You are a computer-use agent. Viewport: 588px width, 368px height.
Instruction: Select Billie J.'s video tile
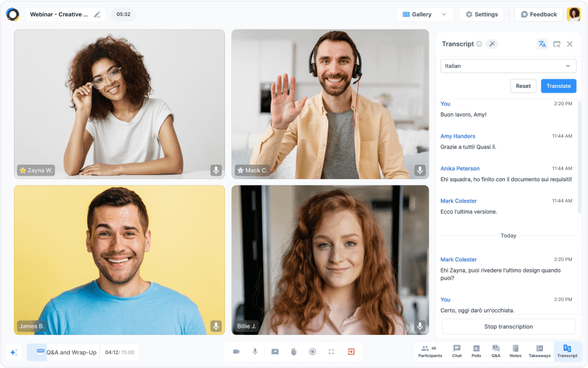(330, 260)
